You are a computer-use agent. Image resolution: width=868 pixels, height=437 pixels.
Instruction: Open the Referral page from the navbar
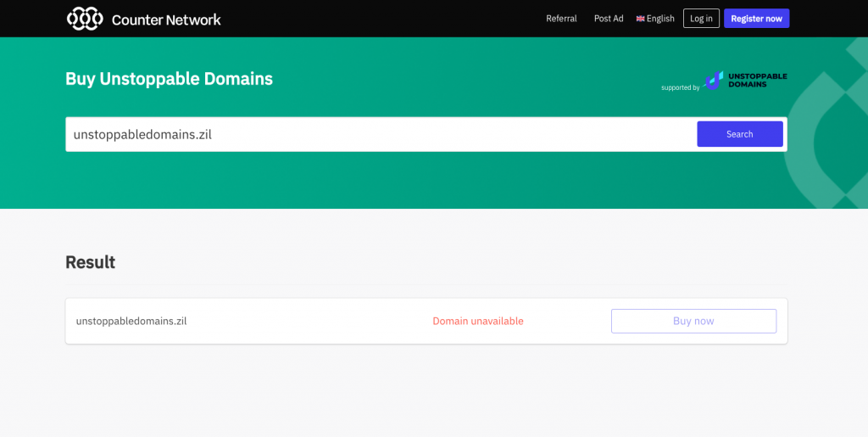(561, 19)
